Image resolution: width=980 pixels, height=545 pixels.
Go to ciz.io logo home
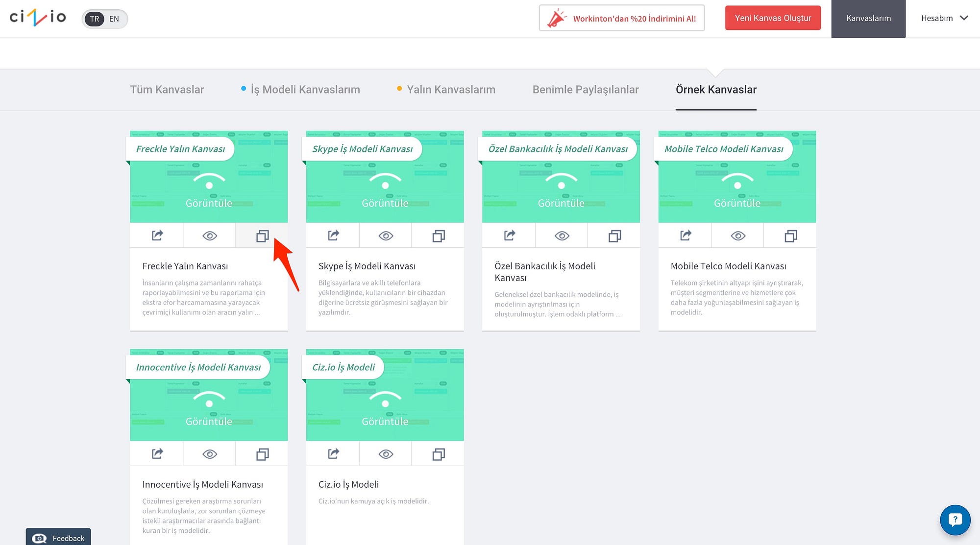(x=38, y=18)
